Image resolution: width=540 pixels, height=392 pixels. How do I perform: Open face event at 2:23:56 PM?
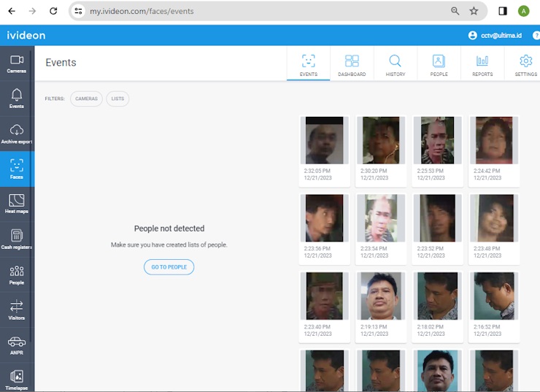pyautogui.click(x=325, y=228)
